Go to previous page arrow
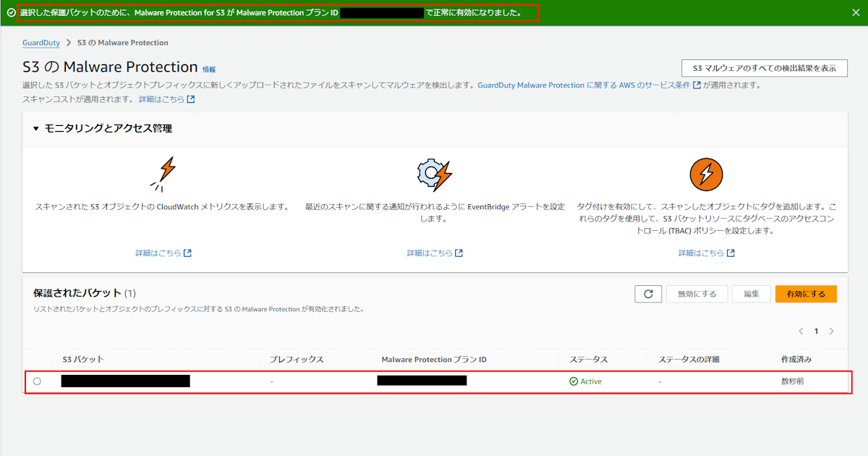Viewport: 868px width, 456px height. (x=801, y=331)
